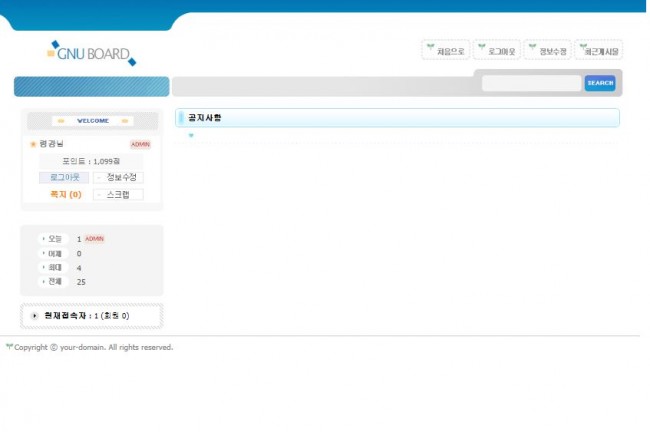Select the 포인트 : 1,099점 points line
This screenshot has height=432, width=650.
tap(91, 161)
